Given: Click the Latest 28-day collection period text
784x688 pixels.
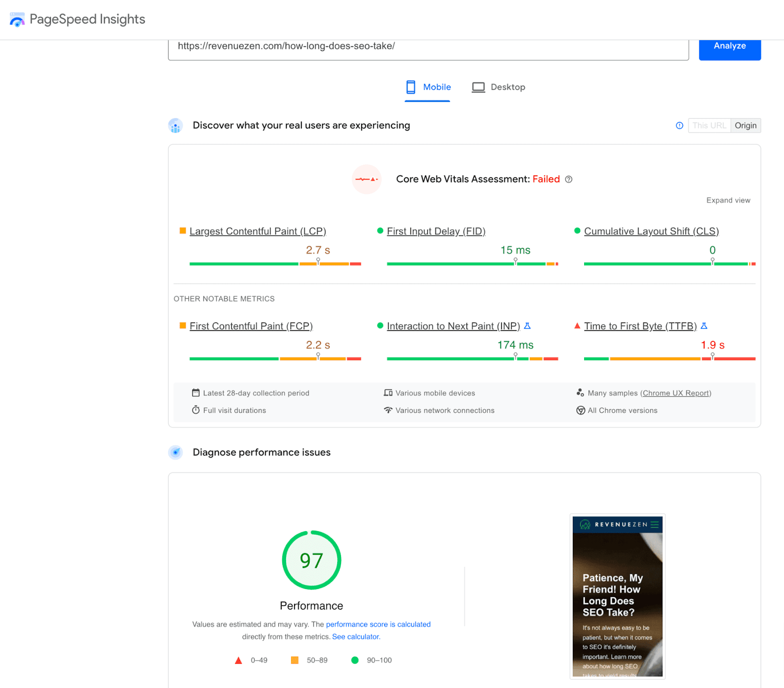Looking at the screenshot, I should pos(256,393).
